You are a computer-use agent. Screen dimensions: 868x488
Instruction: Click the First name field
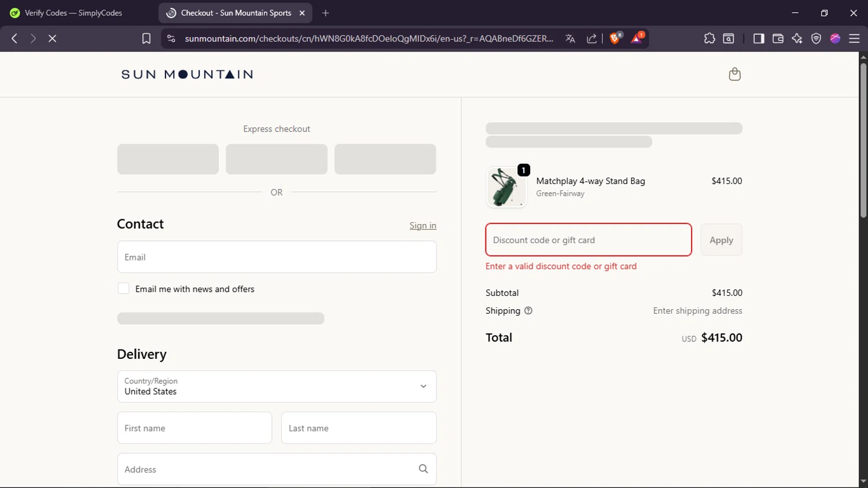point(194,428)
